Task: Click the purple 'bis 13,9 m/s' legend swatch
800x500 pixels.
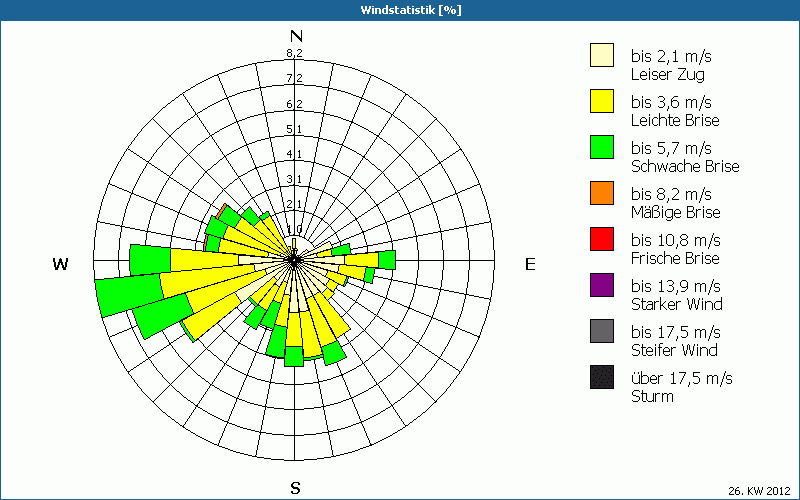Action: 602,285
